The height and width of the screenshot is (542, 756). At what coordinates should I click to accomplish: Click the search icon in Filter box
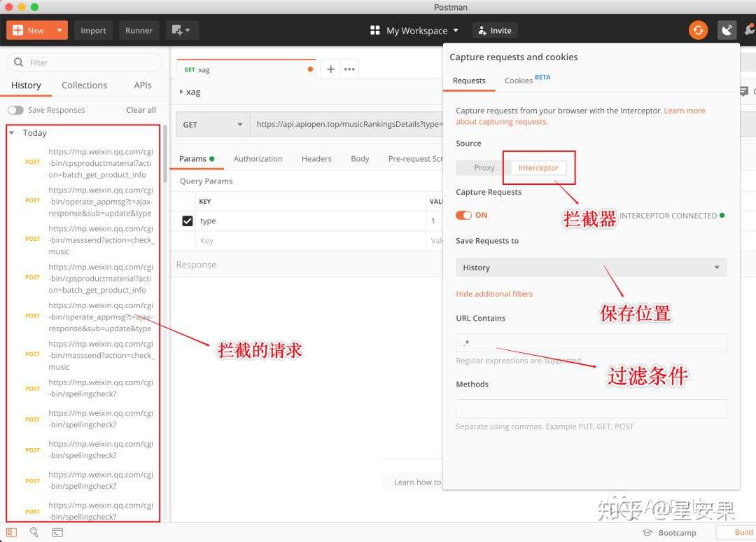point(19,62)
